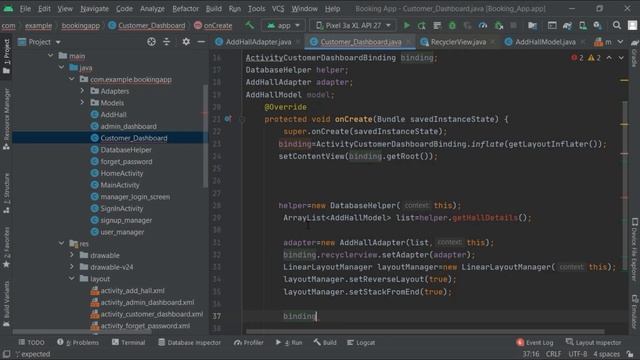This screenshot has width=640, height=360.
Task: Jump to previous highlighted error arrow up
Action: point(609,58)
